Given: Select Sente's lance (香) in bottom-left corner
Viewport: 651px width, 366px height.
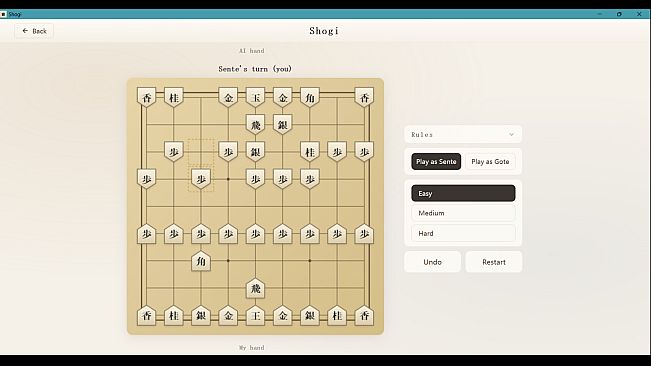Looking at the screenshot, I should click(147, 315).
